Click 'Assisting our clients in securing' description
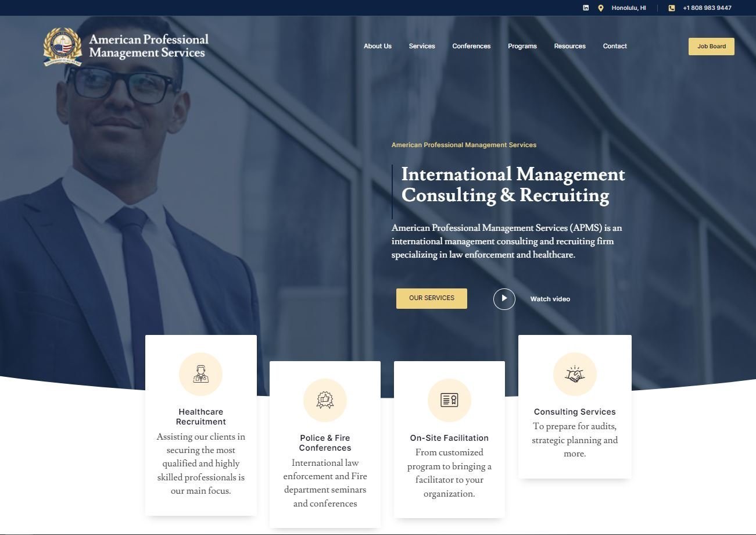Image resolution: width=756 pixels, height=535 pixels. point(201,464)
